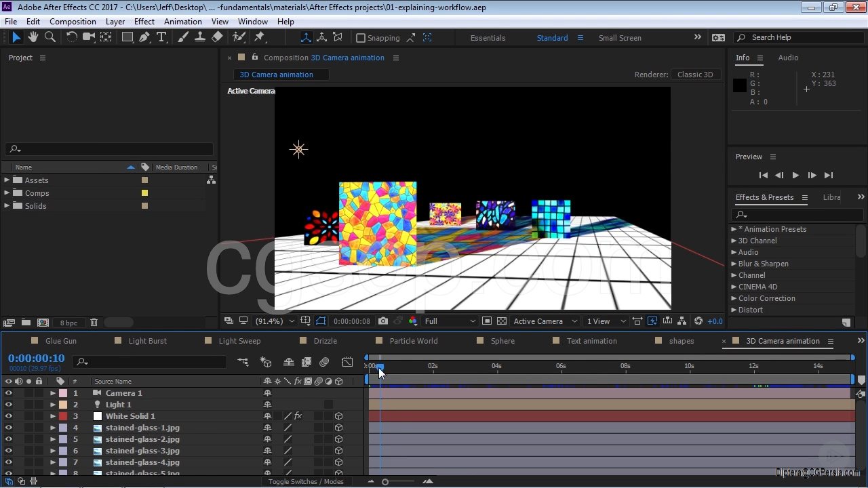Click the timeline zoom slider

[x=385, y=482]
